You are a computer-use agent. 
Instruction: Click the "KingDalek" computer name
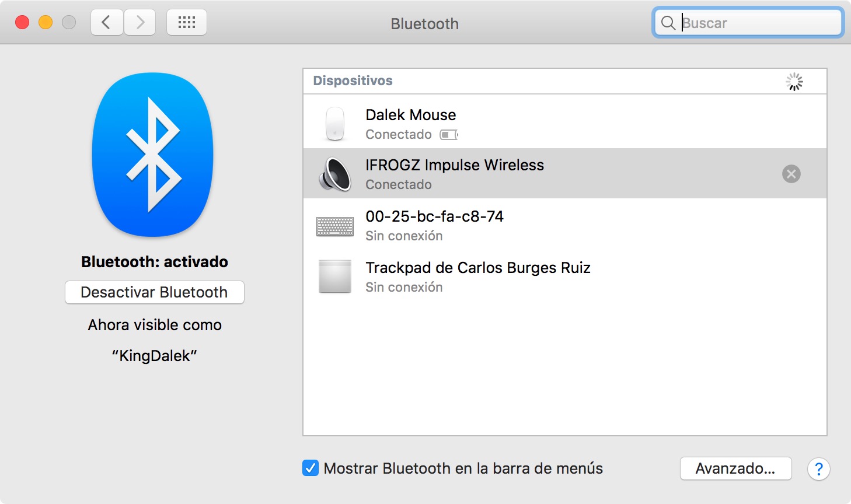click(155, 356)
